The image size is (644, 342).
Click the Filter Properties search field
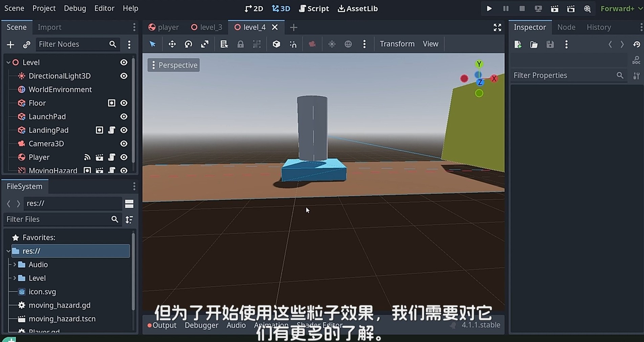pos(563,75)
